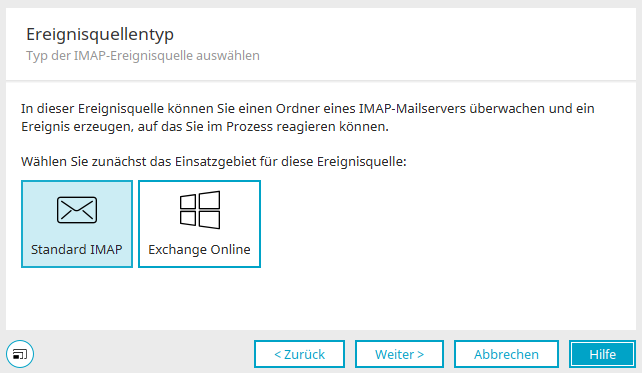Open help with the Hilfe button
The height and width of the screenshot is (373, 642).
[602, 354]
